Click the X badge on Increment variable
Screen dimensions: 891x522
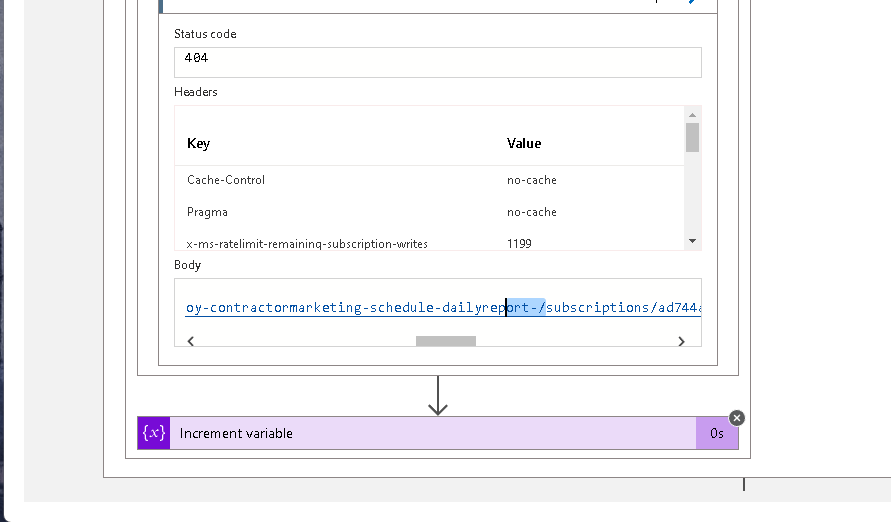coord(736,418)
